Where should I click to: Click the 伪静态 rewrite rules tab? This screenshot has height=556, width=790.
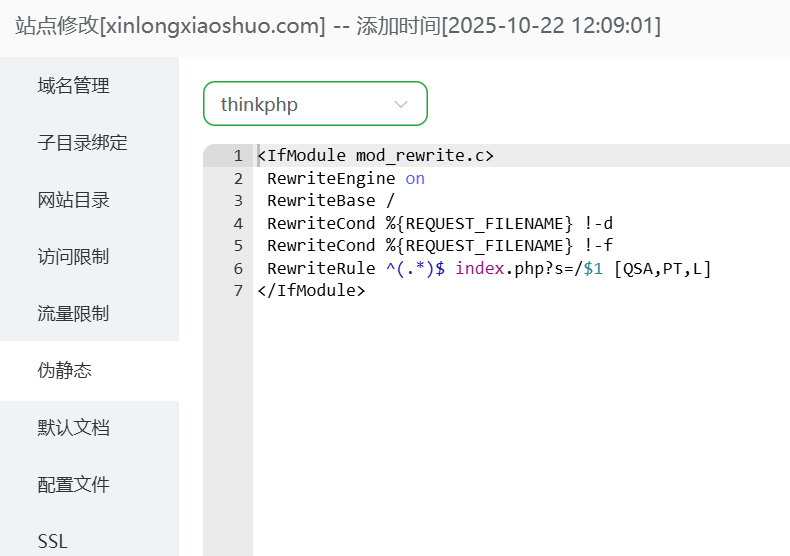point(65,371)
